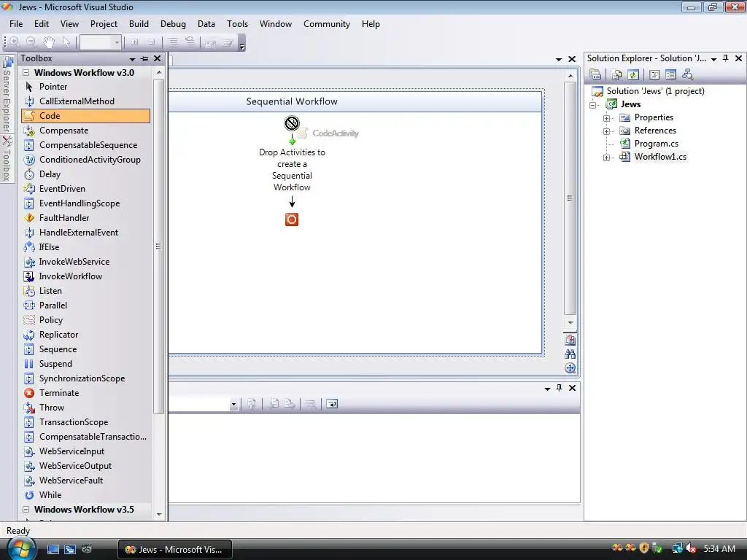Toggle auto-hide pin on Toolbox
747x560 pixels.
(144, 58)
